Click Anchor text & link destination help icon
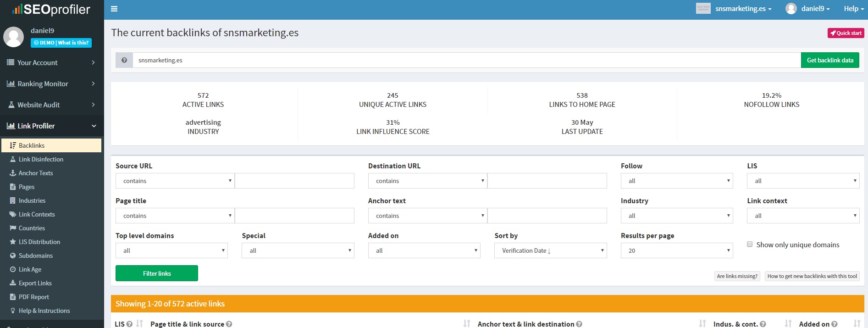The image size is (868, 328). [579, 324]
